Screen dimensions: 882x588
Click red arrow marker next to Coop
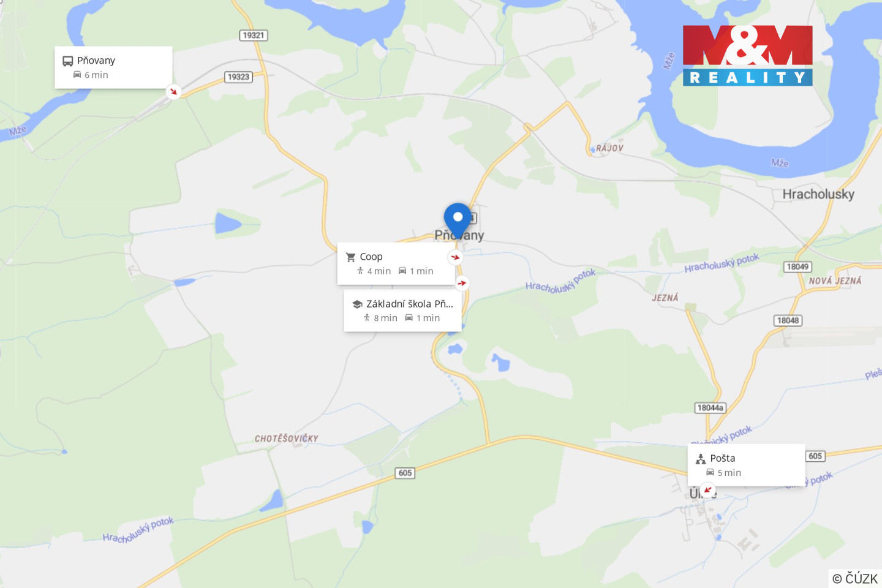coord(455,257)
